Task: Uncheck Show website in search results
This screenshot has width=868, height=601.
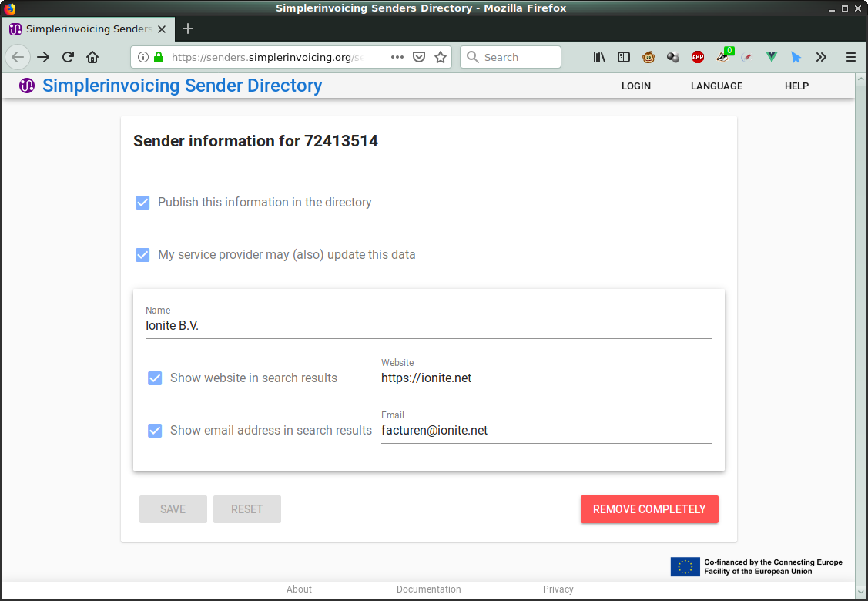Action: [155, 378]
